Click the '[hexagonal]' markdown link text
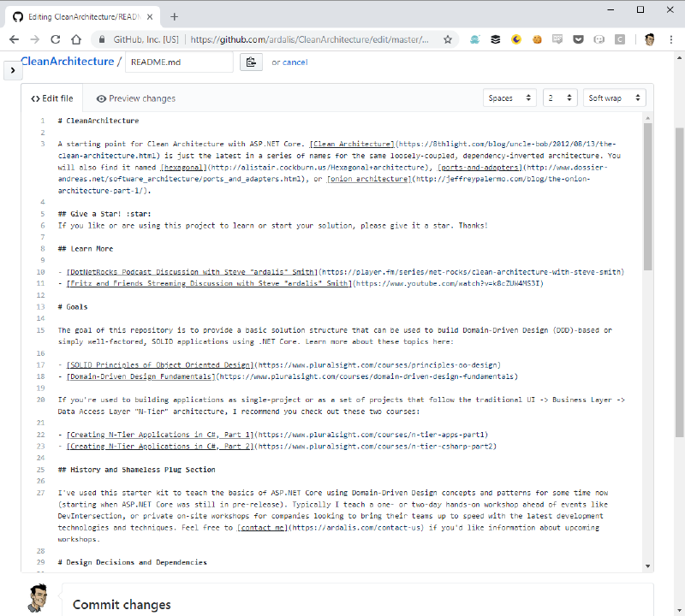This screenshot has width=685, height=616. coord(183,167)
